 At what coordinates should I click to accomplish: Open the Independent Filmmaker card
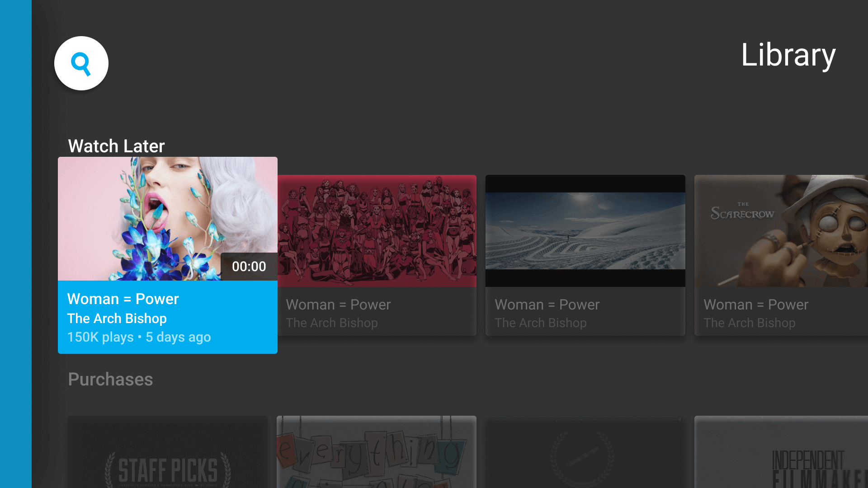[781, 452]
